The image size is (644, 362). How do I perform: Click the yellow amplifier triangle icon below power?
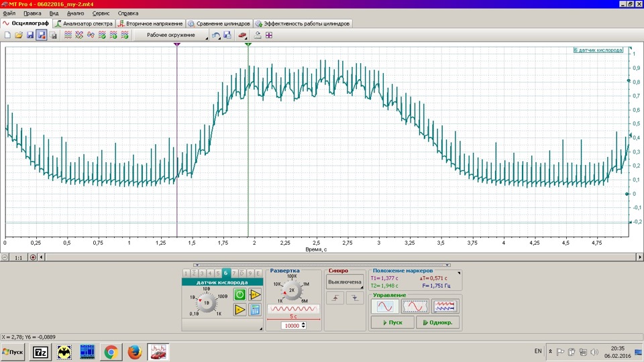(240, 310)
